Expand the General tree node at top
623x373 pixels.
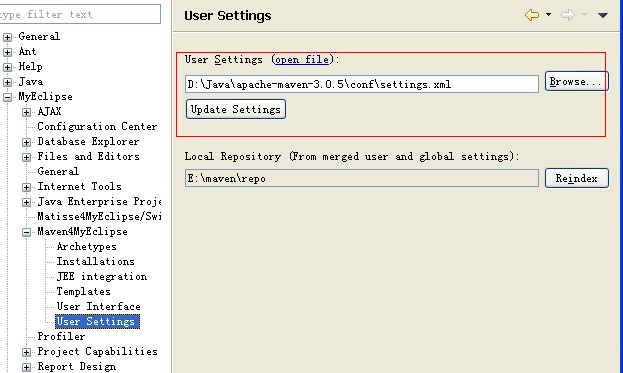point(7,37)
